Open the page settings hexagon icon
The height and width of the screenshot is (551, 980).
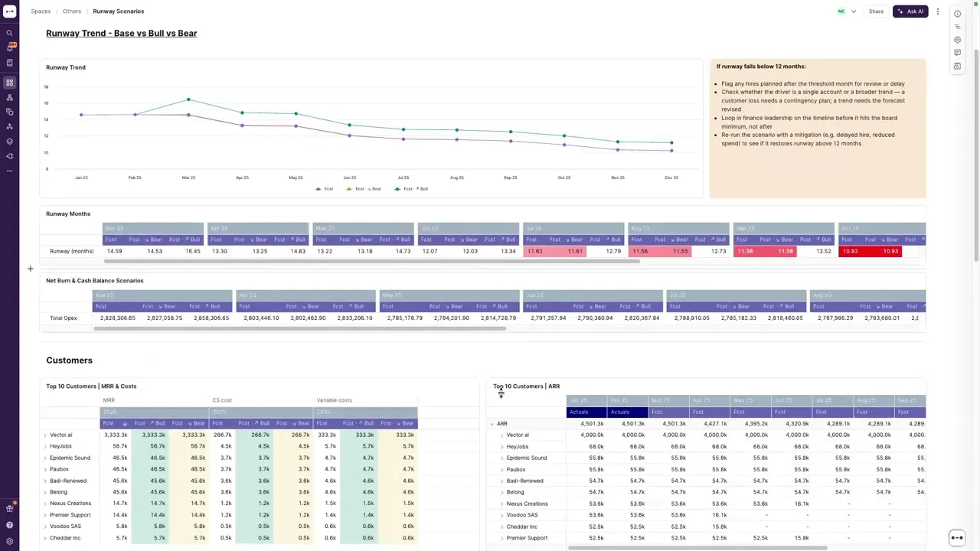957,40
